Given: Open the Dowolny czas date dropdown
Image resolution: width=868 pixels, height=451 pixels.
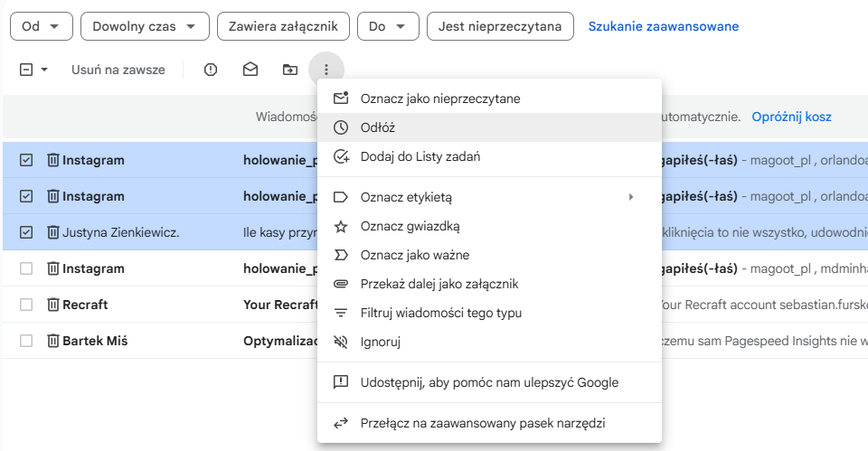Looking at the screenshot, I should tap(145, 26).
